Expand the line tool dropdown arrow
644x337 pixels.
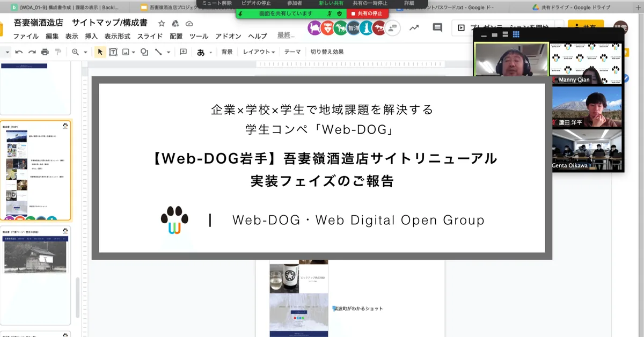(x=169, y=52)
